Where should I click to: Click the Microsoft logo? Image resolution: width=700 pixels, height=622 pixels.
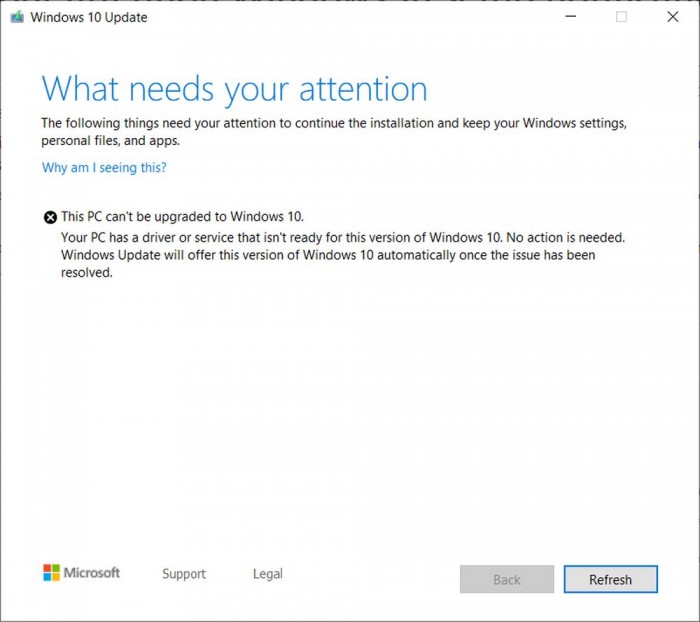click(x=81, y=572)
